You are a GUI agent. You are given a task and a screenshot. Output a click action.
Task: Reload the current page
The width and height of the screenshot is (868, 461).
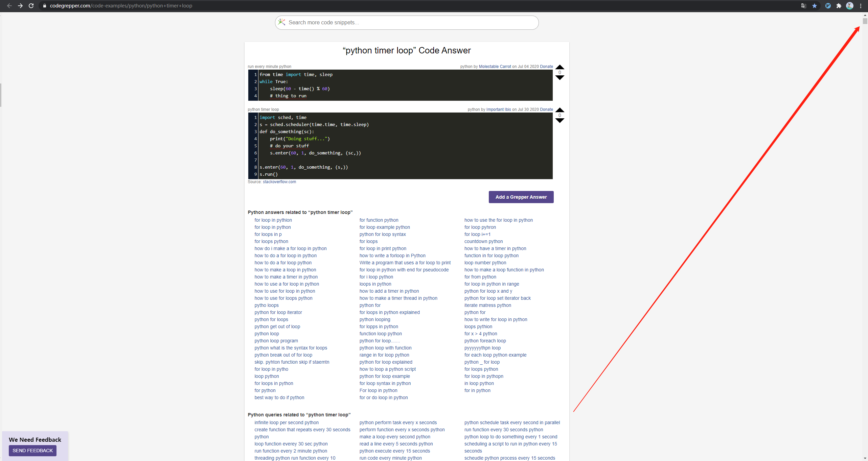(x=31, y=6)
